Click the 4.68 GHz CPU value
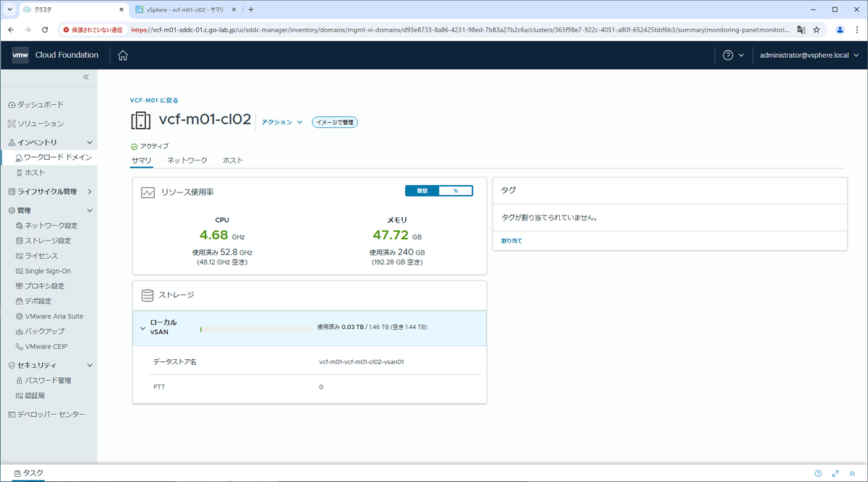Image resolution: width=868 pixels, height=482 pixels. [222, 235]
